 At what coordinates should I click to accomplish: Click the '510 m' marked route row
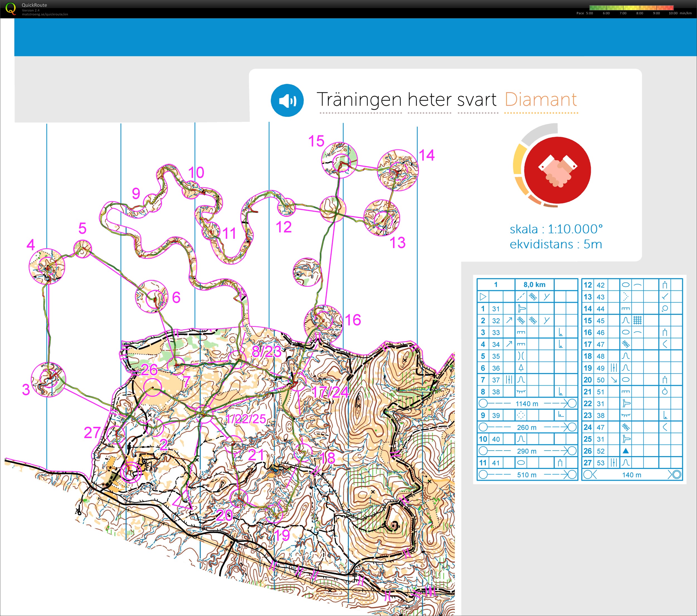click(527, 475)
